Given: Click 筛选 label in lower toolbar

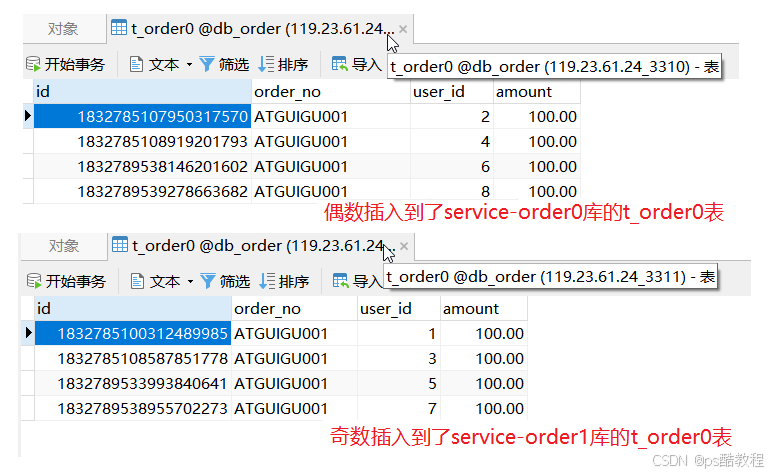Looking at the screenshot, I should pos(235,282).
